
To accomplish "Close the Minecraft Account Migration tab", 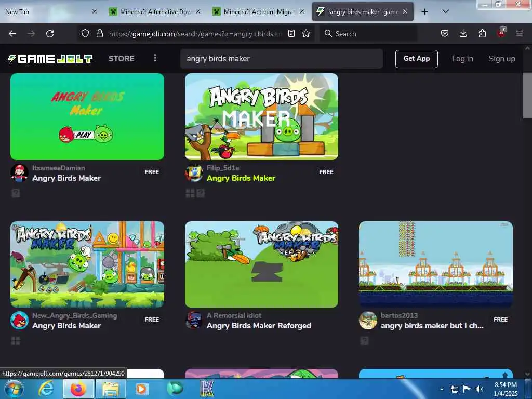I will [302, 11].
